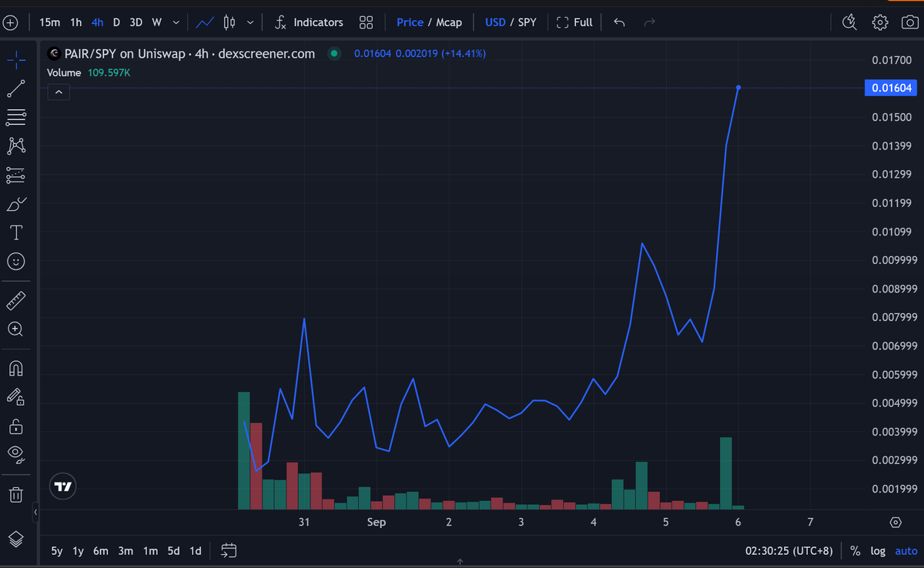The height and width of the screenshot is (568, 924).
Task: Switch to the 1h timeframe
Action: coord(75,22)
